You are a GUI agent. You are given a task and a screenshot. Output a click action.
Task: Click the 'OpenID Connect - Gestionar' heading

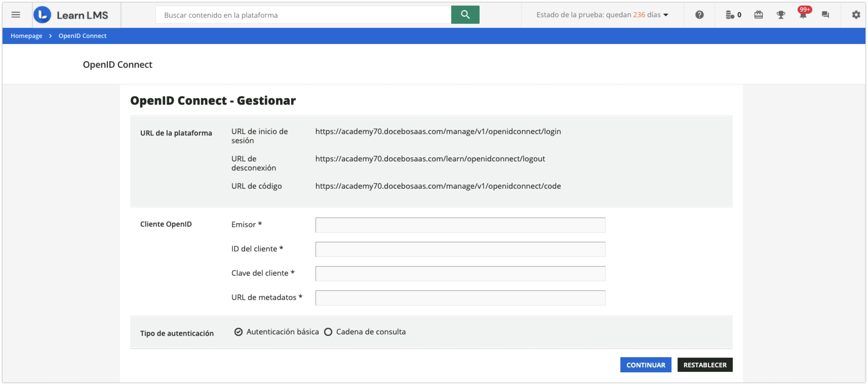click(x=213, y=101)
